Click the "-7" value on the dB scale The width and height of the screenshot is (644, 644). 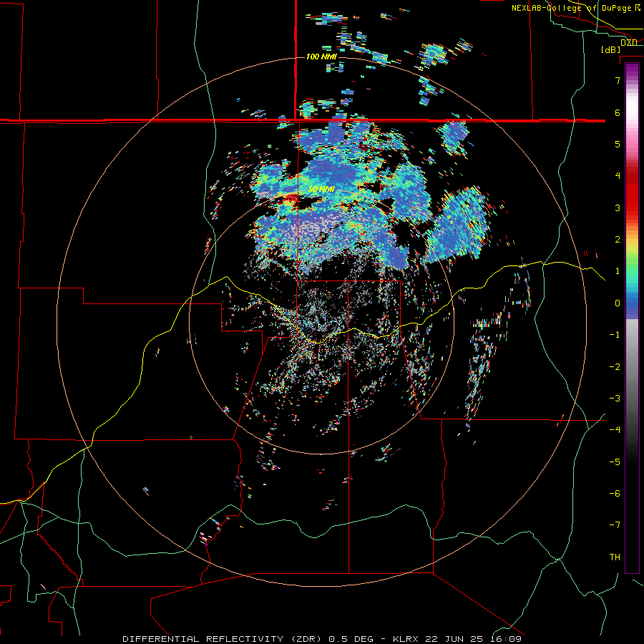point(615,525)
